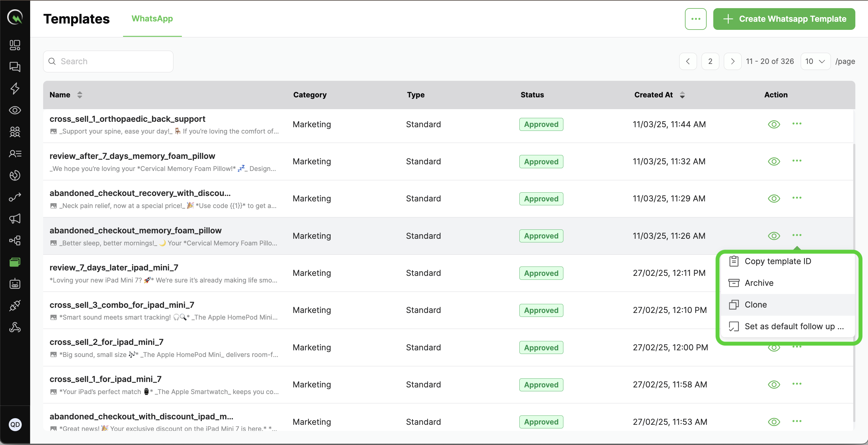Open the megaphone campaigns sidebar icon
868x445 pixels.
[15, 219]
